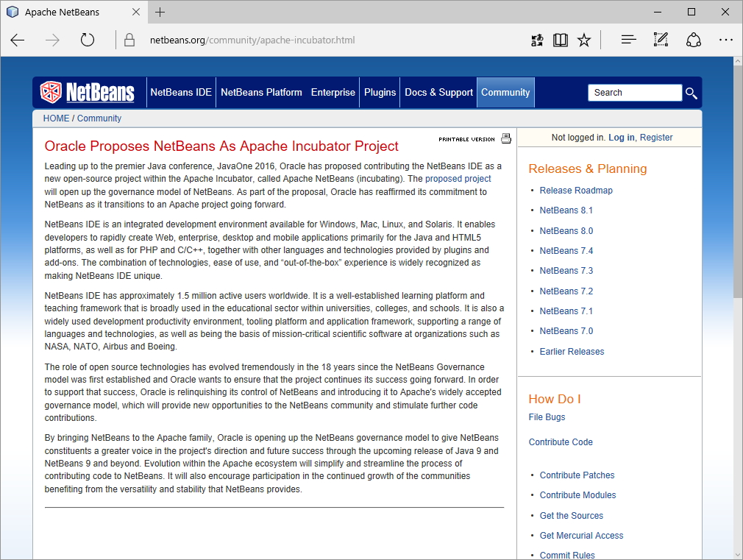Share the page using share icon
This screenshot has height=560, width=743.
pyautogui.click(x=693, y=40)
